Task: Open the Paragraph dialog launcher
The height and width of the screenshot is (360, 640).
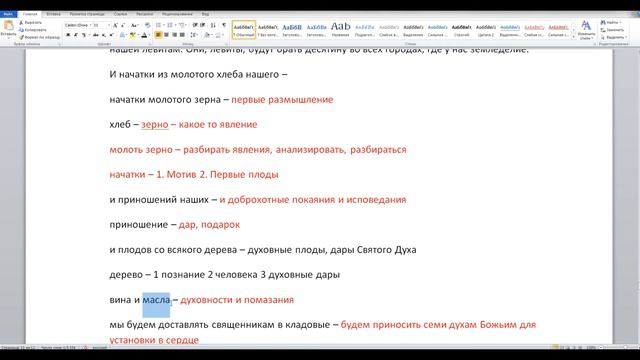Action: coord(227,44)
